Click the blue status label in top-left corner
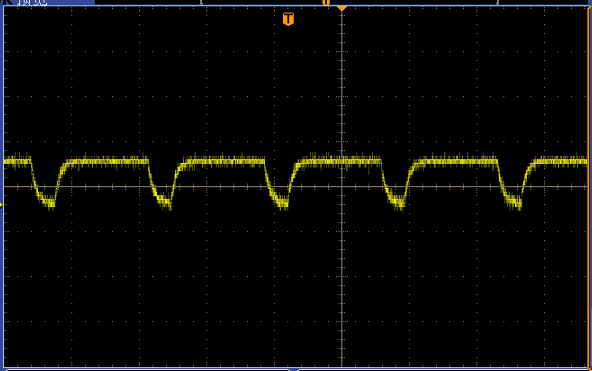This screenshot has height=371, width=592. pos(47,2)
